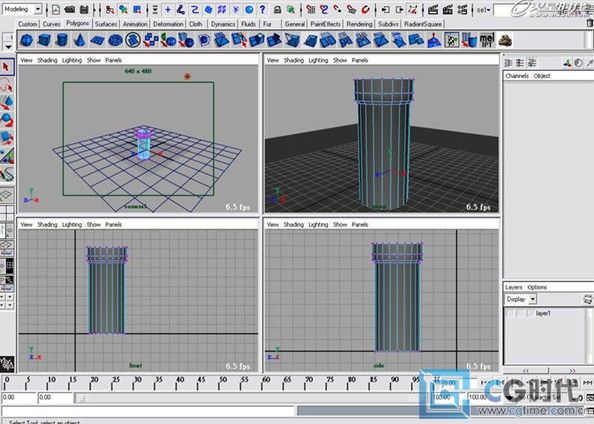Open the Channels menu in channel box
Screen dimensions: 594x424
[517, 76]
